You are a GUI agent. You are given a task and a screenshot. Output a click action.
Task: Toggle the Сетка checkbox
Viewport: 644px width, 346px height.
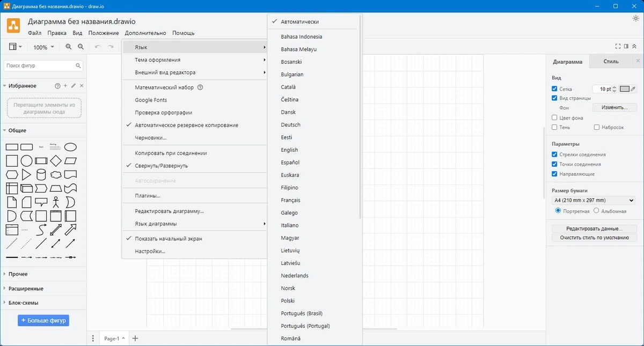click(x=555, y=89)
